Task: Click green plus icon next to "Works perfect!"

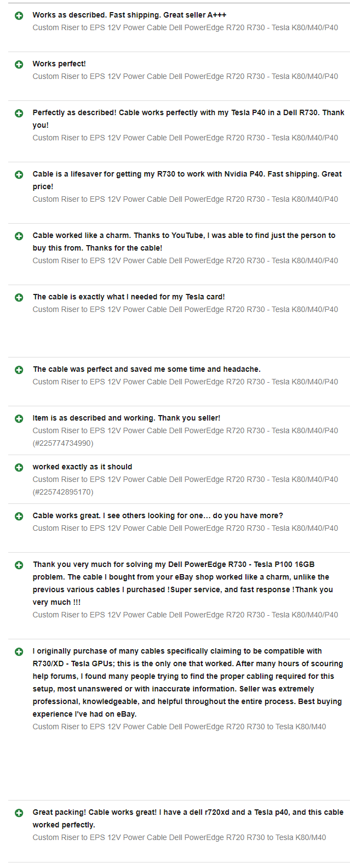Action: 19,65
